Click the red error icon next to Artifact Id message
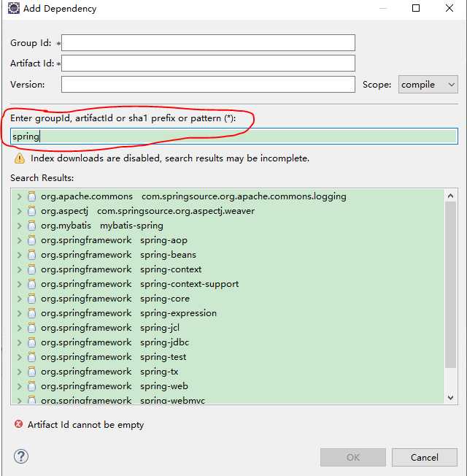 click(x=19, y=424)
